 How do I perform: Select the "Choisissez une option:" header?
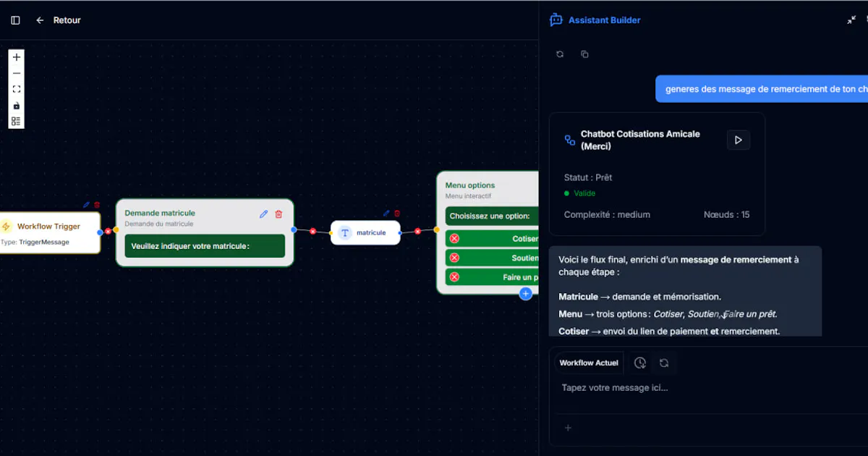[492, 216]
